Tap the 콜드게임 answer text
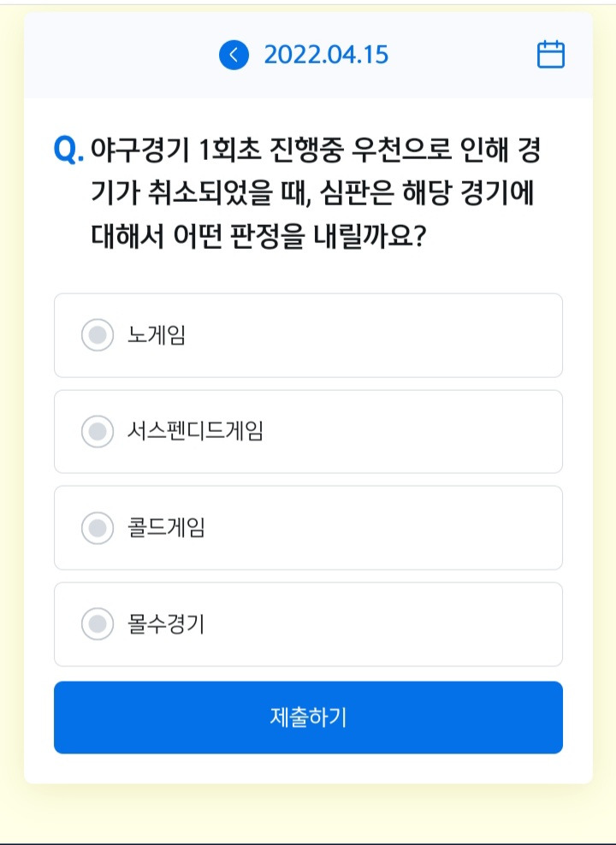The image size is (616, 845). [x=166, y=529]
